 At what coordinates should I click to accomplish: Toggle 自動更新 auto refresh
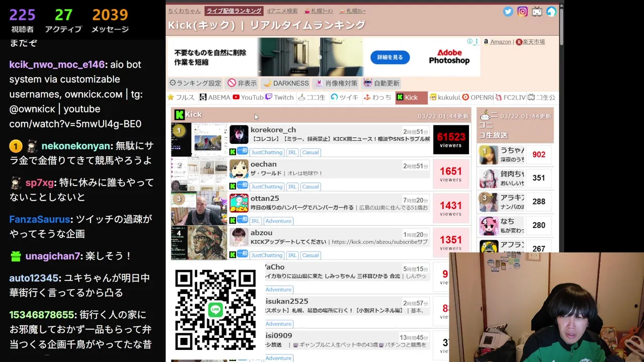pyautogui.click(x=382, y=83)
